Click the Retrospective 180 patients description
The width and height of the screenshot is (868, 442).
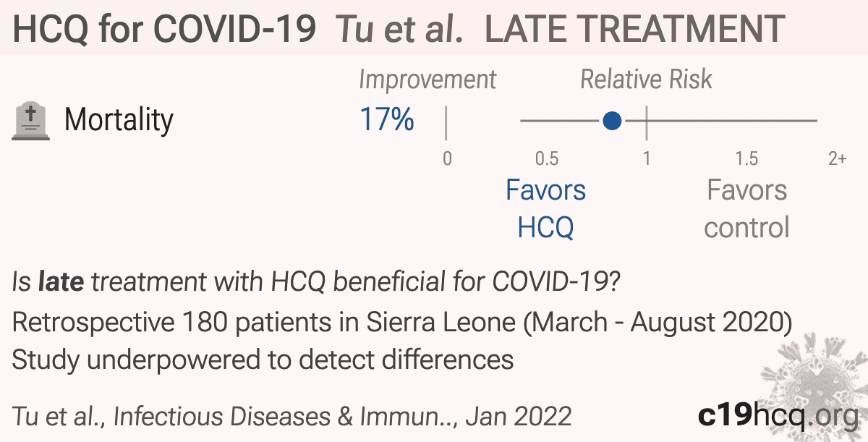tap(401, 322)
